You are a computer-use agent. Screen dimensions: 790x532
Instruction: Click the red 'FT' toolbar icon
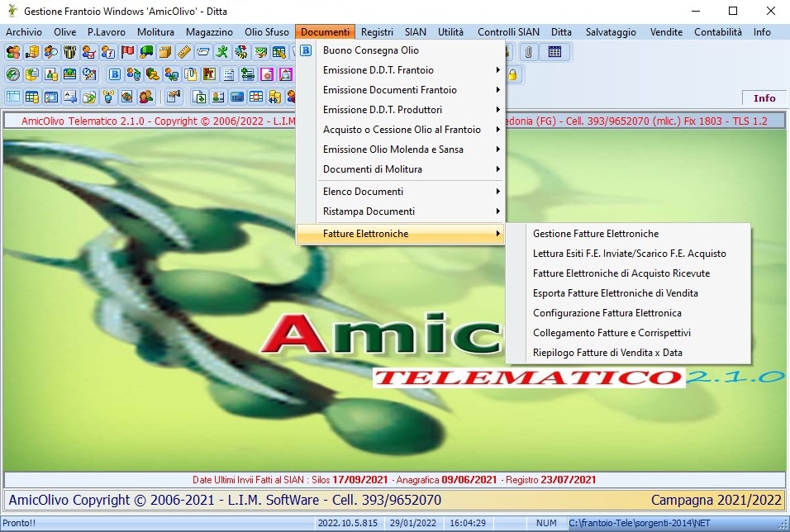(x=210, y=74)
